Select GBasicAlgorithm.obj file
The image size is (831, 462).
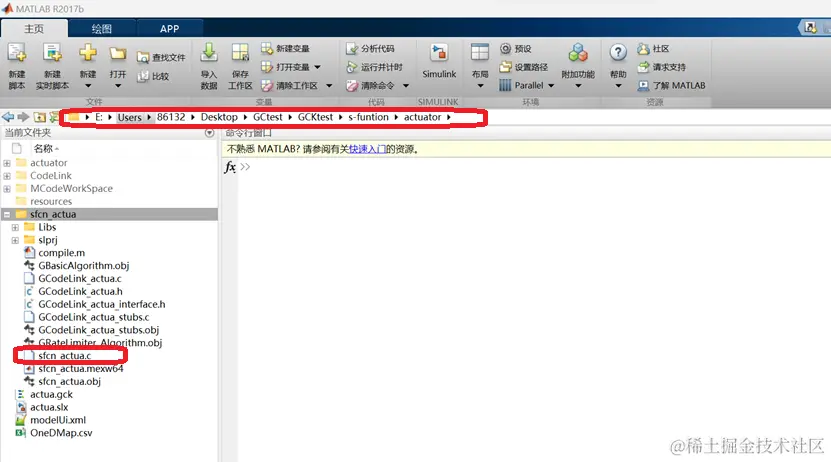(x=84, y=266)
